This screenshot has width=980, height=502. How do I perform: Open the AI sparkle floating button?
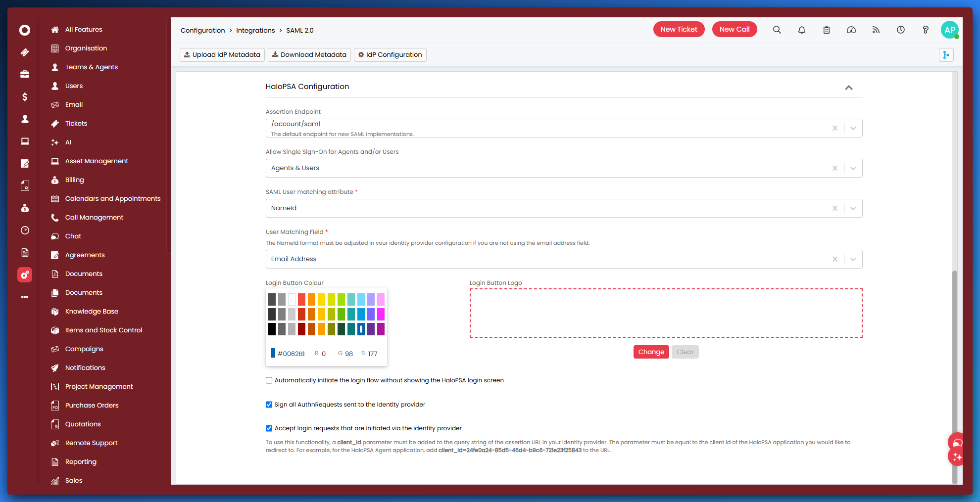pyautogui.click(x=957, y=457)
